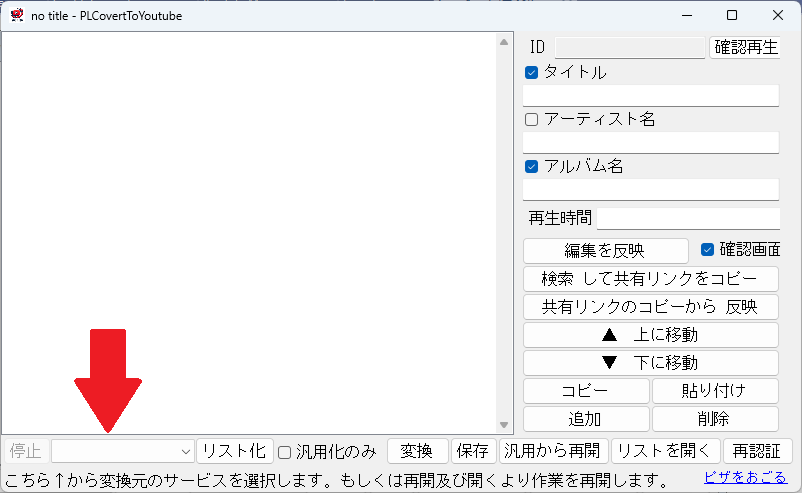Click scrollbar down arrow in list pane
Viewport: 802px width, 493px height.
(x=504, y=425)
